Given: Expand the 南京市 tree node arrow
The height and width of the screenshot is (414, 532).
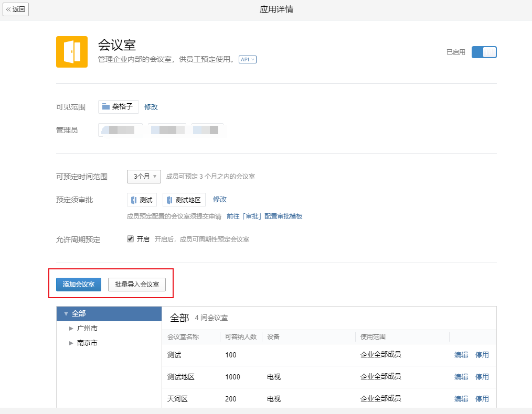Looking at the screenshot, I should [71, 343].
